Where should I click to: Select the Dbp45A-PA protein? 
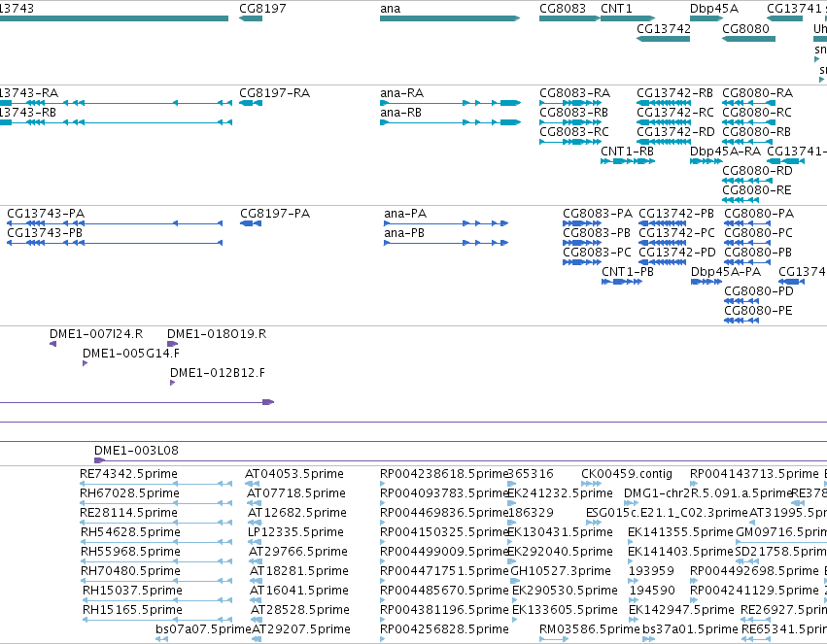pos(706,282)
